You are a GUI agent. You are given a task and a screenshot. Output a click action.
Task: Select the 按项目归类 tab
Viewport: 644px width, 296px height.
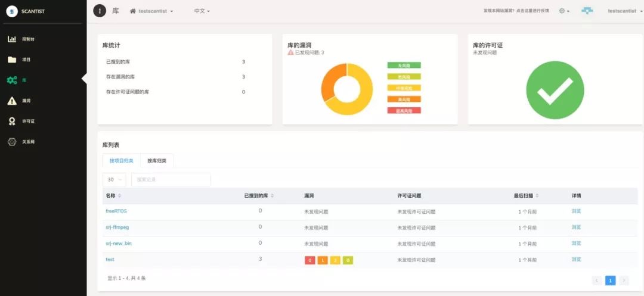(x=121, y=161)
